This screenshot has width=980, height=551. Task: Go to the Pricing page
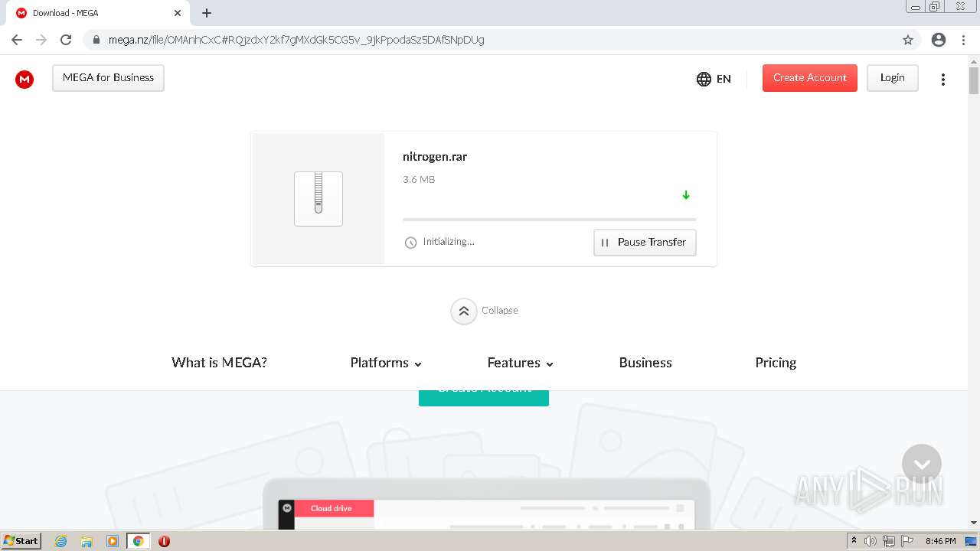(776, 363)
